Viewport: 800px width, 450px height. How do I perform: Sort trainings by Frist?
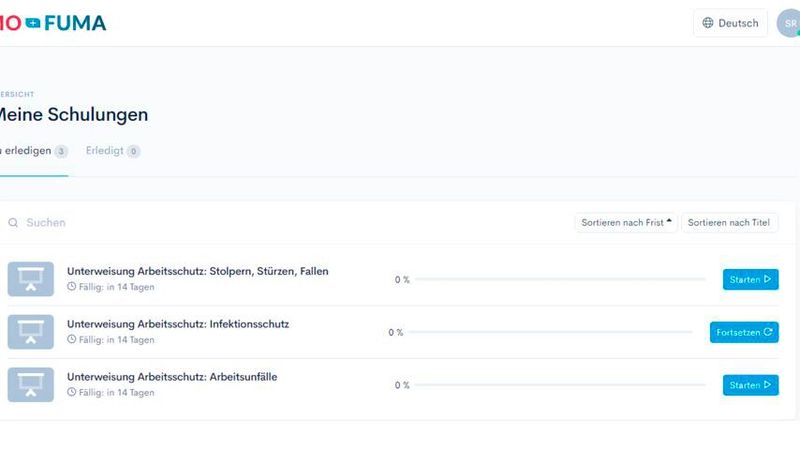click(626, 223)
